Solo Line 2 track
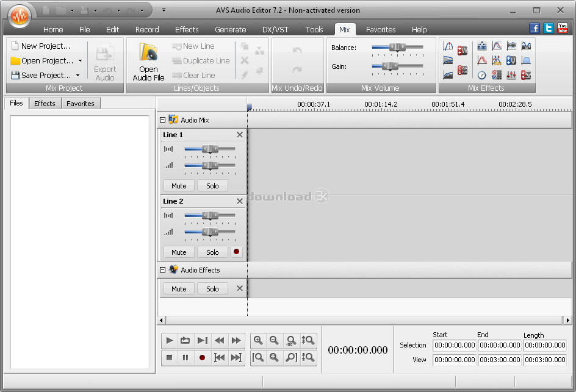Image resolution: width=576 pixels, height=392 pixels. pyautogui.click(x=212, y=252)
